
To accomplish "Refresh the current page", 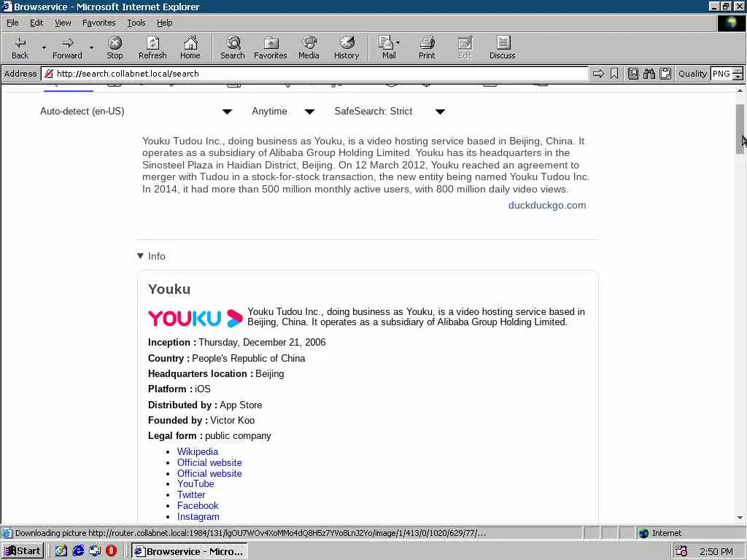I will click(x=152, y=47).
